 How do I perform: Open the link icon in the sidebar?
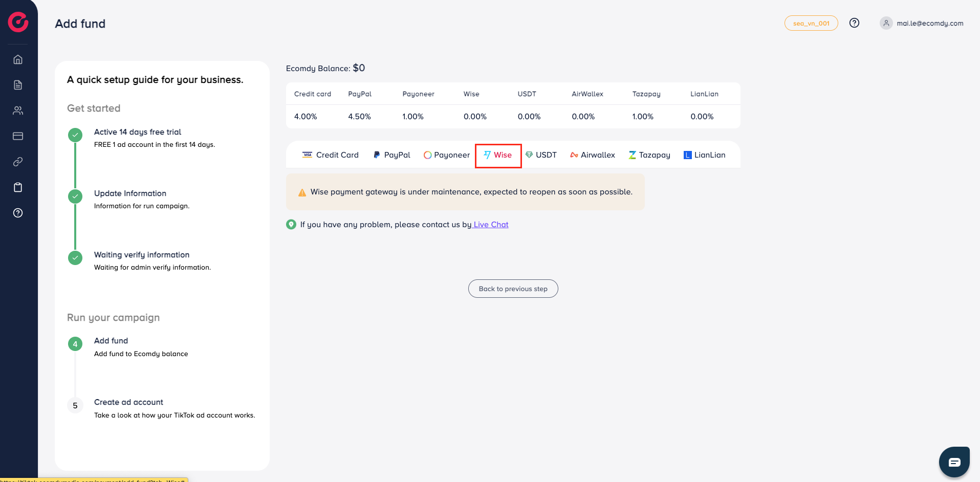click(18, 162)
